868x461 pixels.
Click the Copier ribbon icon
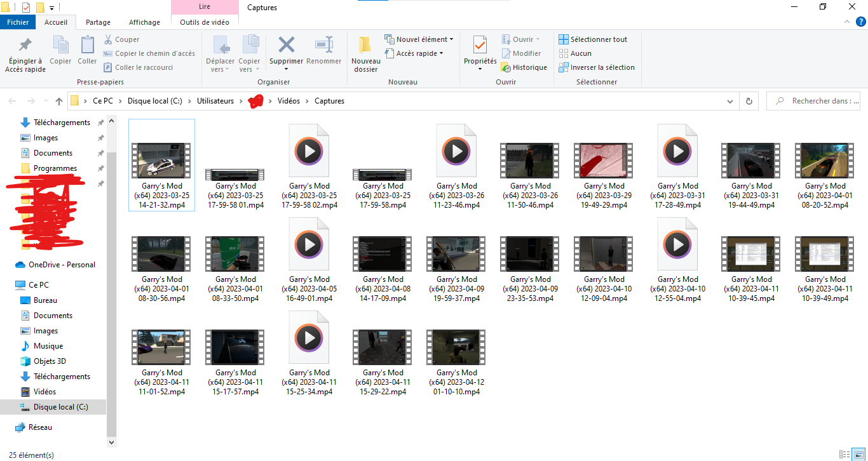(60, 46)
